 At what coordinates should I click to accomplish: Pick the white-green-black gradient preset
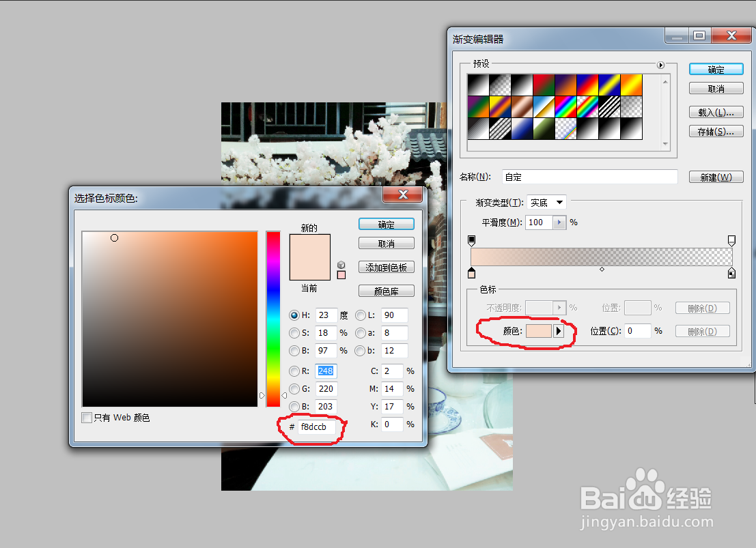click(544, 128)
